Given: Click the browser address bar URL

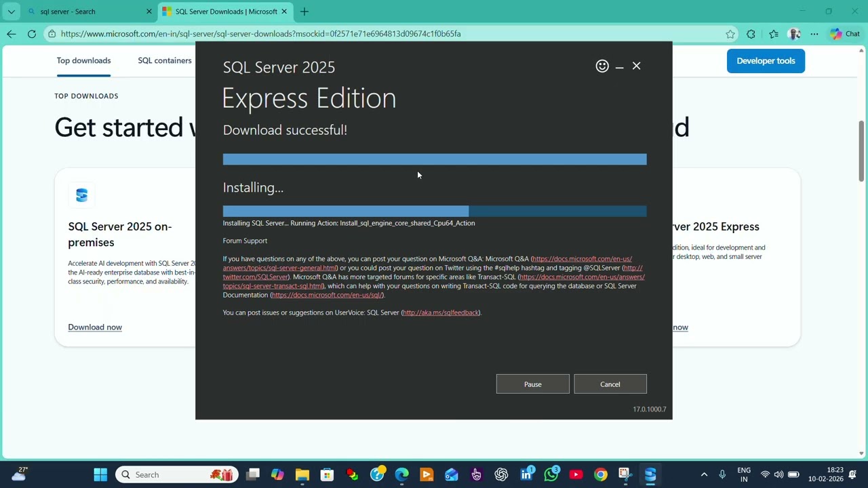Looking at the screenshot, I should (260, 34).
